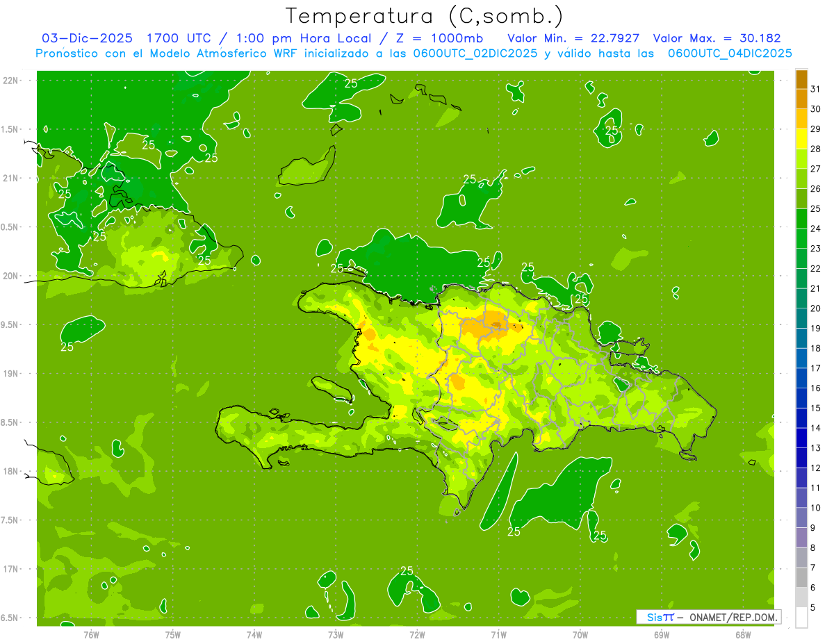The image size is (834, 644).
Task: Click the '70W' longitude axis label
Action: click(580, 635)
